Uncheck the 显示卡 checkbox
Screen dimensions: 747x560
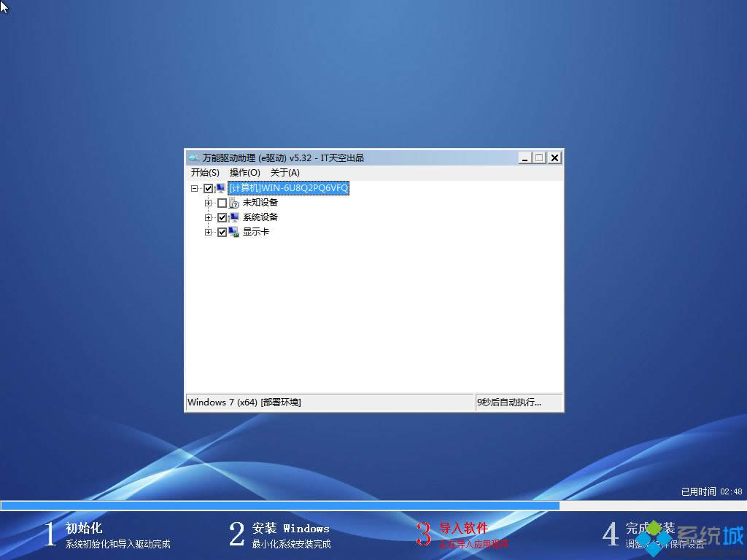click(x=222, y=232)
